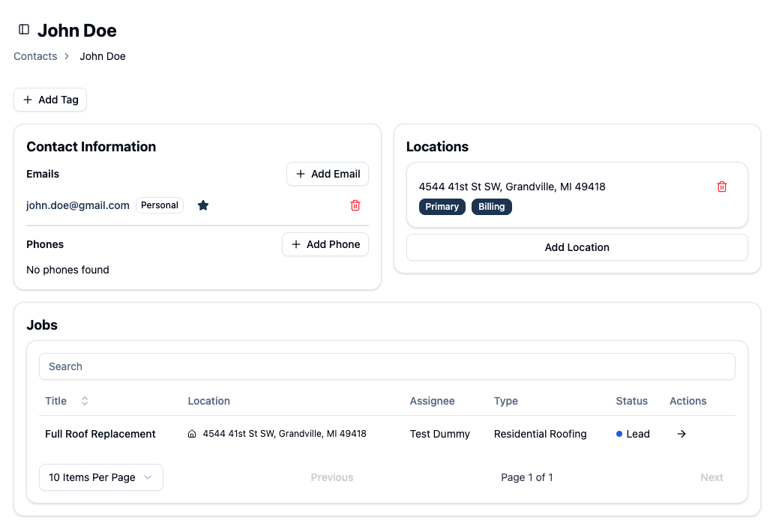
Task: Click the Add Location button
Action: click(x=577, y=247)
